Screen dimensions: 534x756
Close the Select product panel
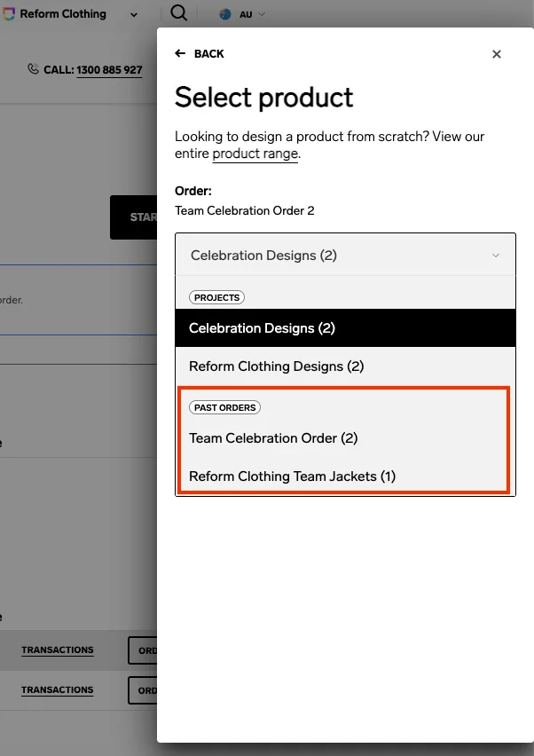497,54
